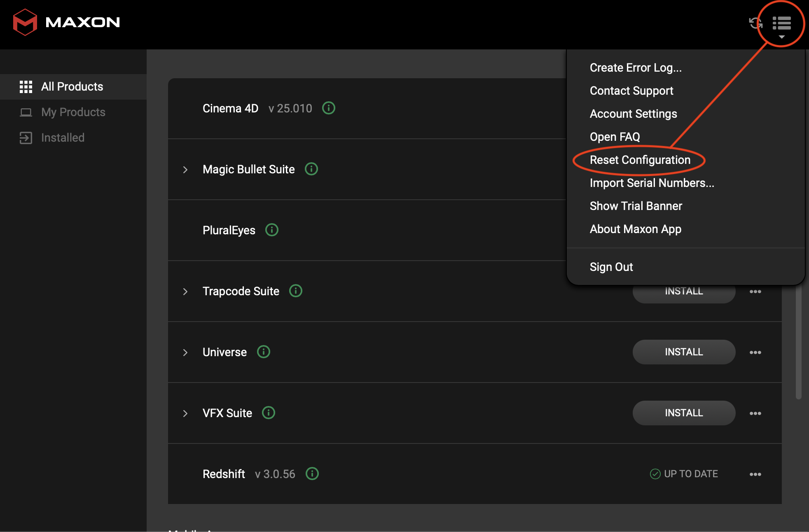
Task: Open About Maxon App entry
Action: tap(635, 229)
